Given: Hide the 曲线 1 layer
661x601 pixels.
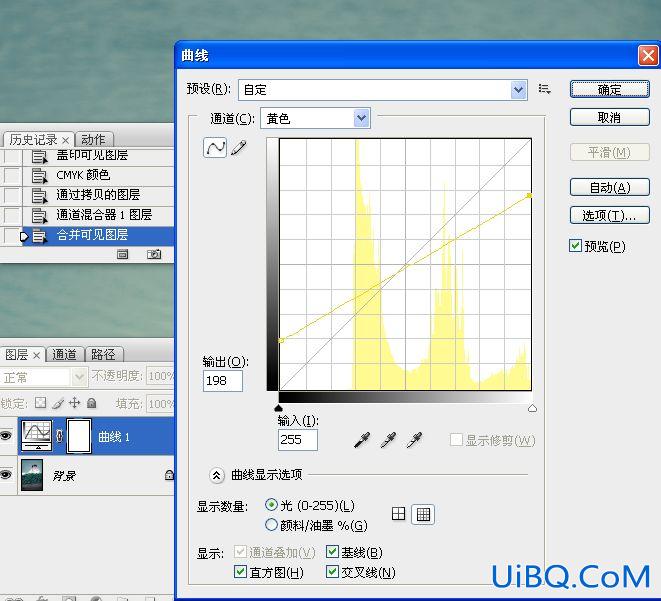Looking at the screenshot, I should coord(6,436).
